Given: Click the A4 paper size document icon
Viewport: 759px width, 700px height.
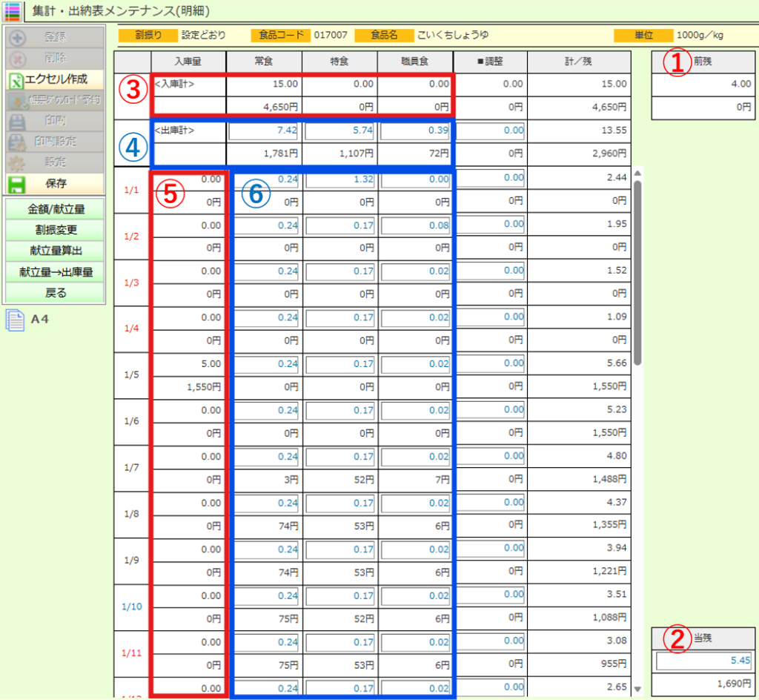Looking at the screenshot, I should [x=15, y=320].
